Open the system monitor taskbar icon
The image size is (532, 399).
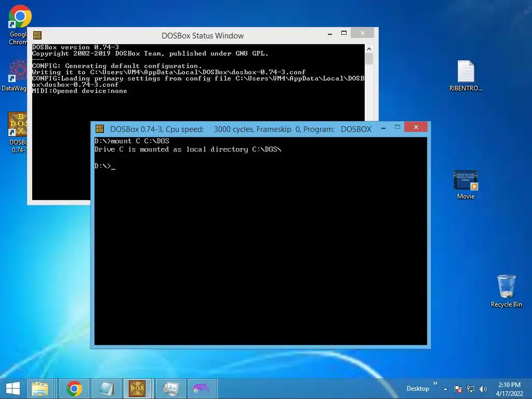coord(170,389)
